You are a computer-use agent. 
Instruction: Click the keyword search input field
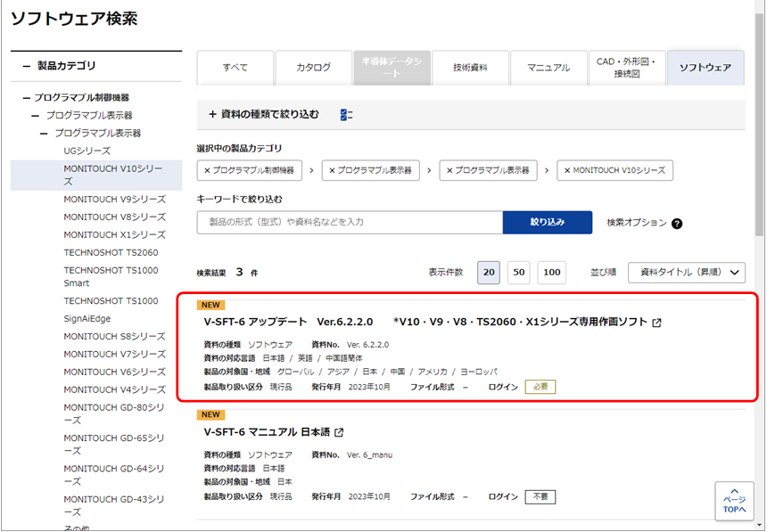(x=350, y=222)
